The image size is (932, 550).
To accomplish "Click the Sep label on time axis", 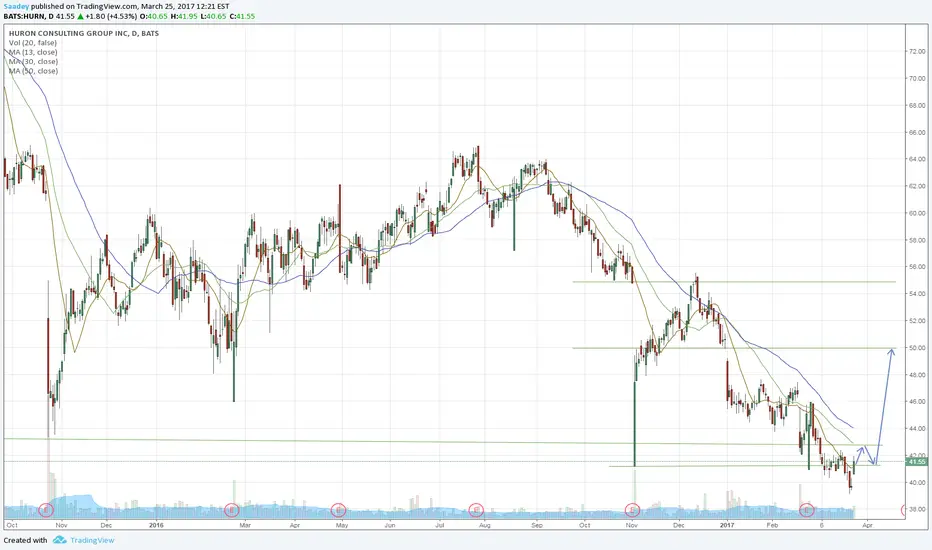I will point(537,525).
